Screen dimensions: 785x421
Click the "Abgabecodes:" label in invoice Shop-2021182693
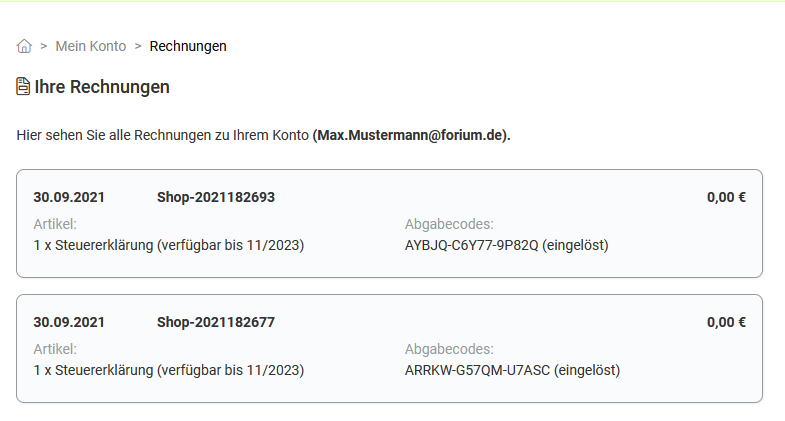(x=449, y=224)
